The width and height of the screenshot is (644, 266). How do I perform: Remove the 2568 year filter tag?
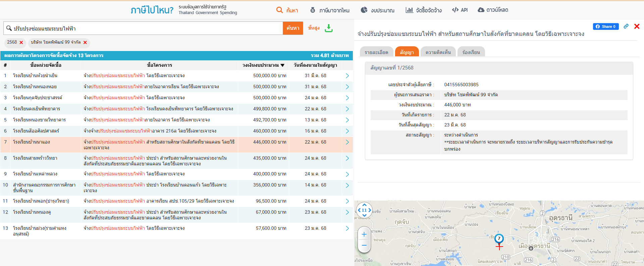21,43
